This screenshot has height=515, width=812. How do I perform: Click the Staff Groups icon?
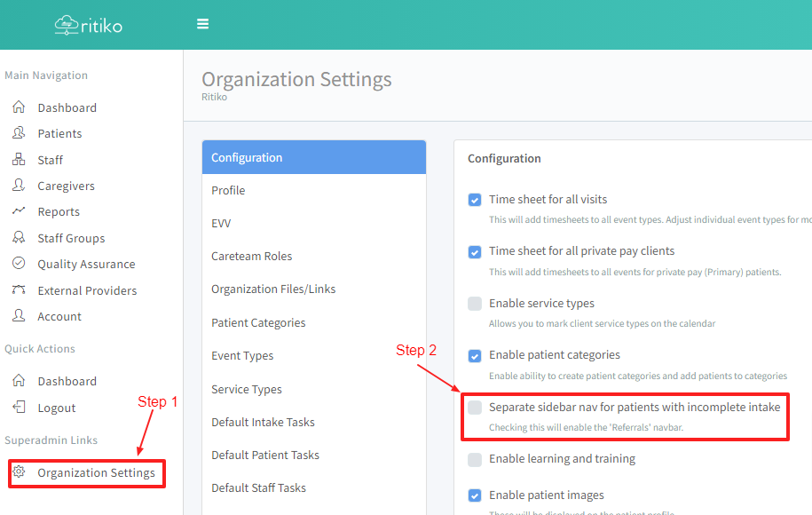19,238
